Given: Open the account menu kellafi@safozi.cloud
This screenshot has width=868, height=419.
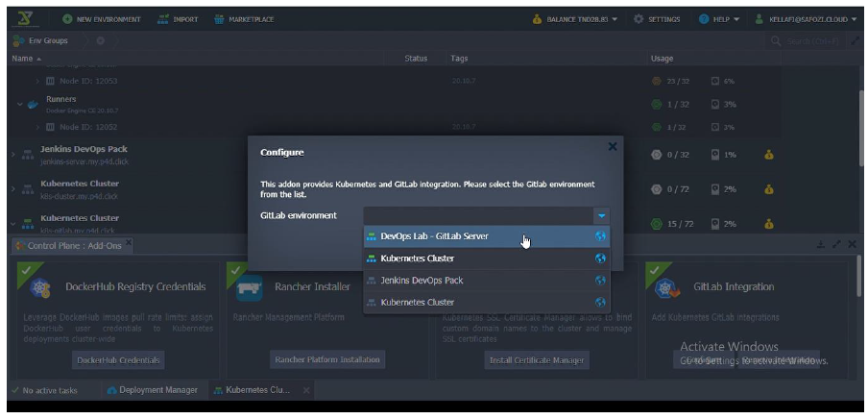Looking at the screenshot, I should click(x=806, y=19).
